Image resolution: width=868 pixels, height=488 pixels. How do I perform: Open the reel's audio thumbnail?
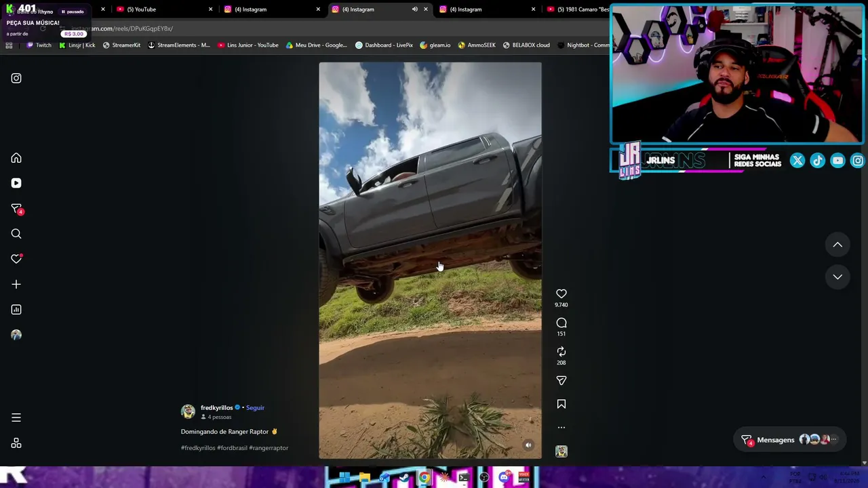tap(561, 451)
